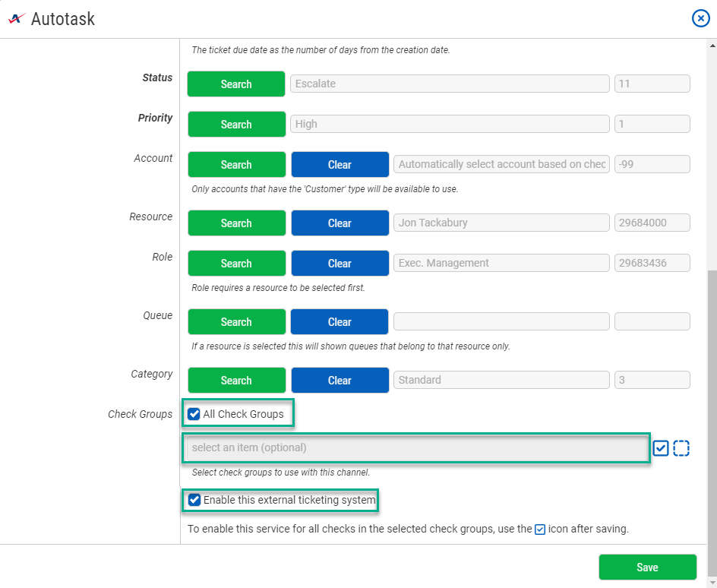Clear the Account selection

pos(340,165)
